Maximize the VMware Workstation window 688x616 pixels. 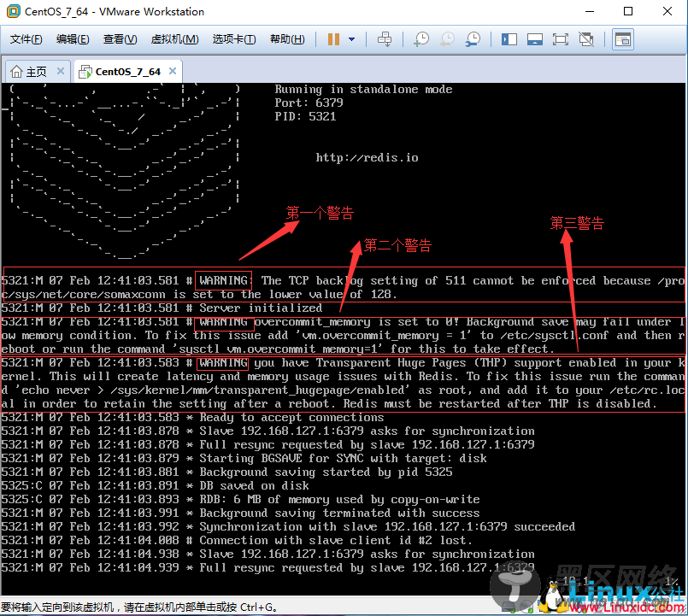tap(628, 11)
